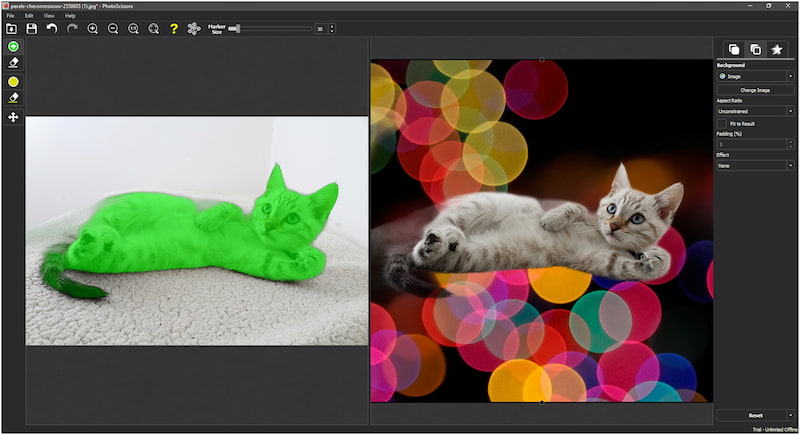Choose the foreground eraser under green marker
The image size is (800, 435).
(13, 63)
